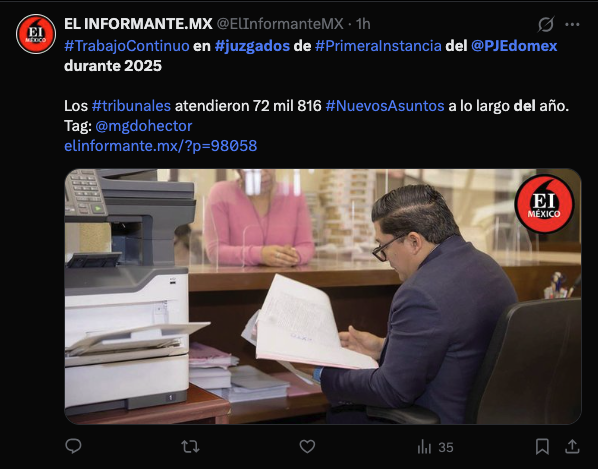Open the #TrabajoContinuo hashtag
Viewport: 598px width, 469px height.
127,46
